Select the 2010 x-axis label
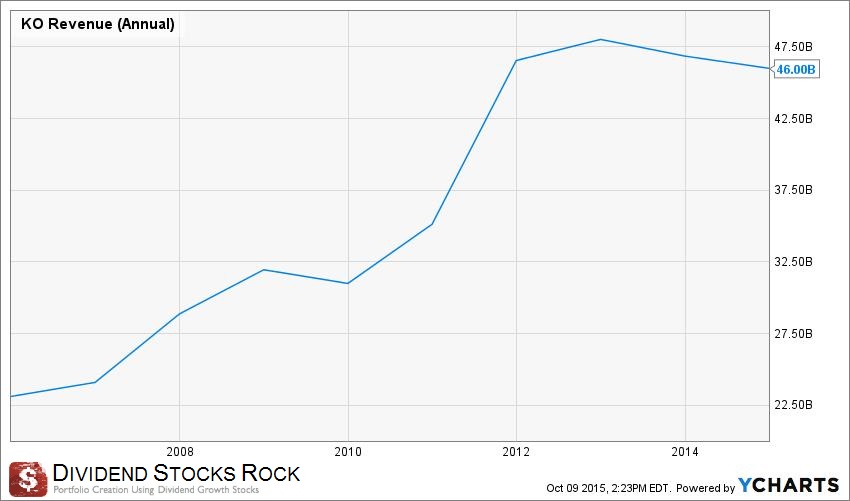Viewport: 850px width, 501px height. click(347, 450)
